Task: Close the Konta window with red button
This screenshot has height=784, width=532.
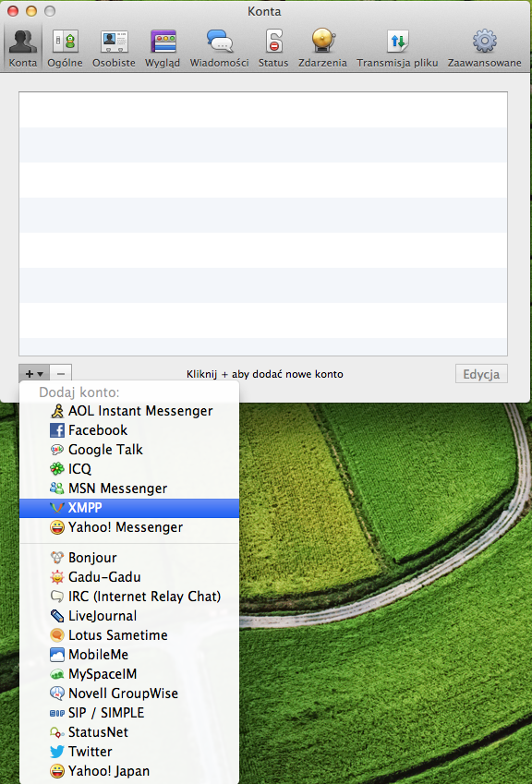Action: 13,11
